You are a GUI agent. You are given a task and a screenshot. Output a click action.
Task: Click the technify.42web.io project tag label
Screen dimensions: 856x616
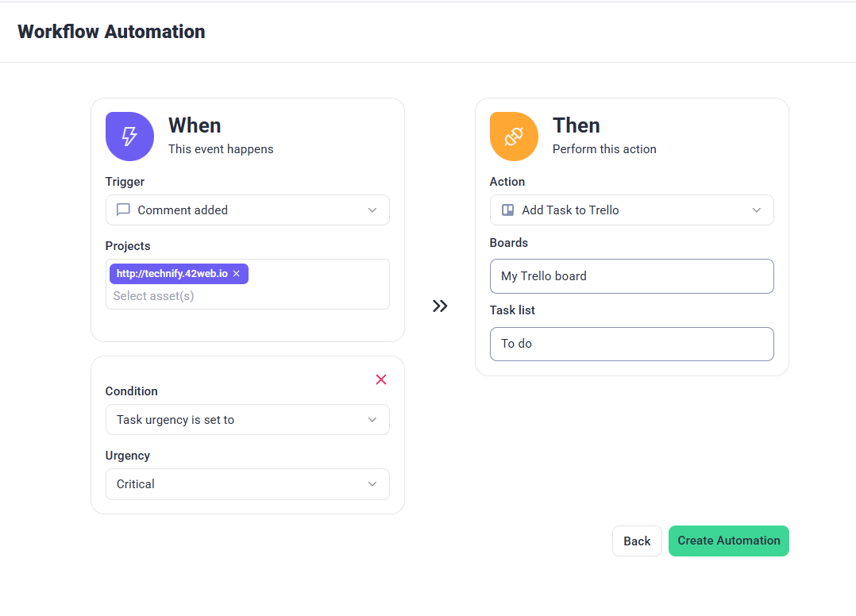[172, 274]
